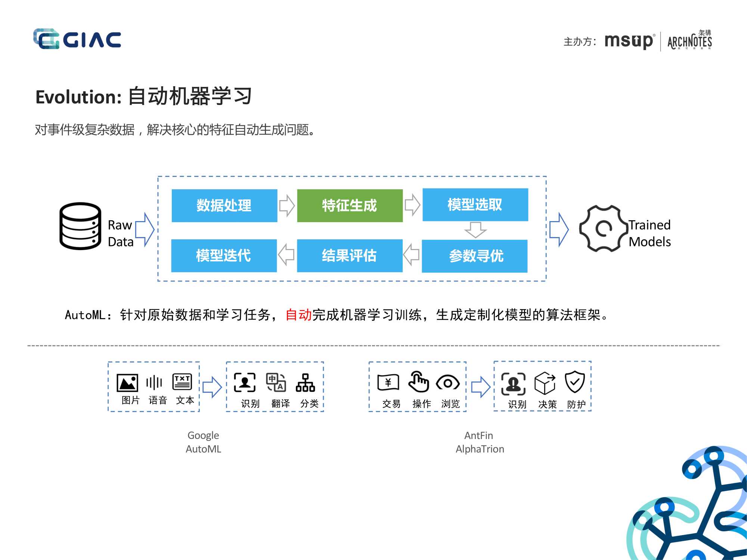The width and height of the screenshot is (747, 560).
Task: Click the msup sponsor logo
Action: 629,41
